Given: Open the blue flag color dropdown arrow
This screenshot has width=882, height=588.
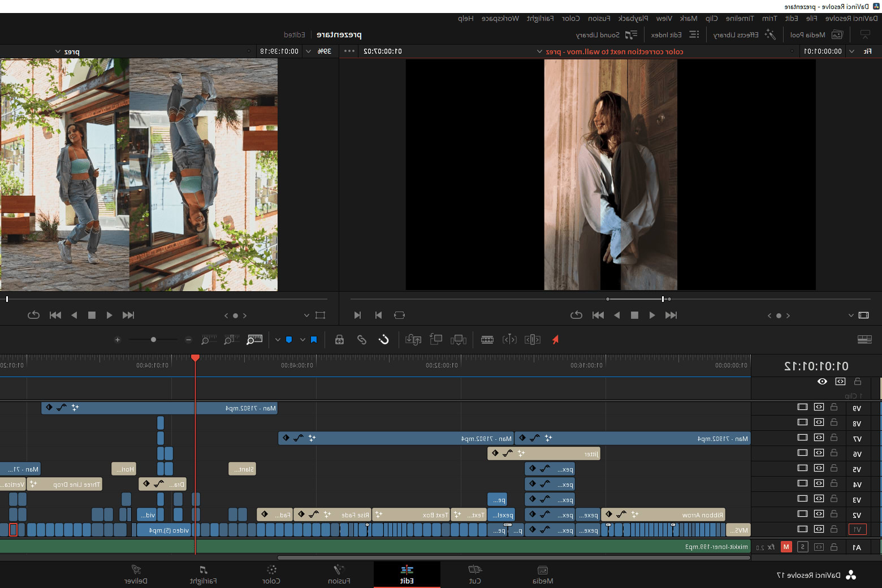Looking at the screenshot, I should click(302, 340).
